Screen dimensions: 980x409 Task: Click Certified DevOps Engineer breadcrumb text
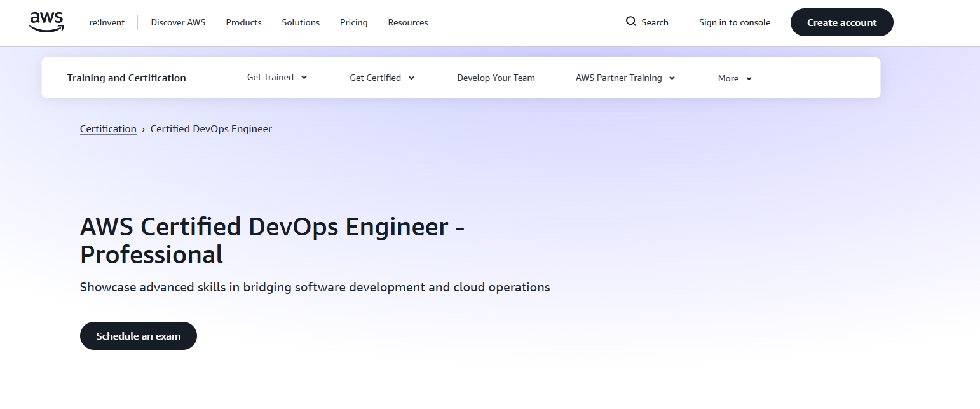pos(211,128)
